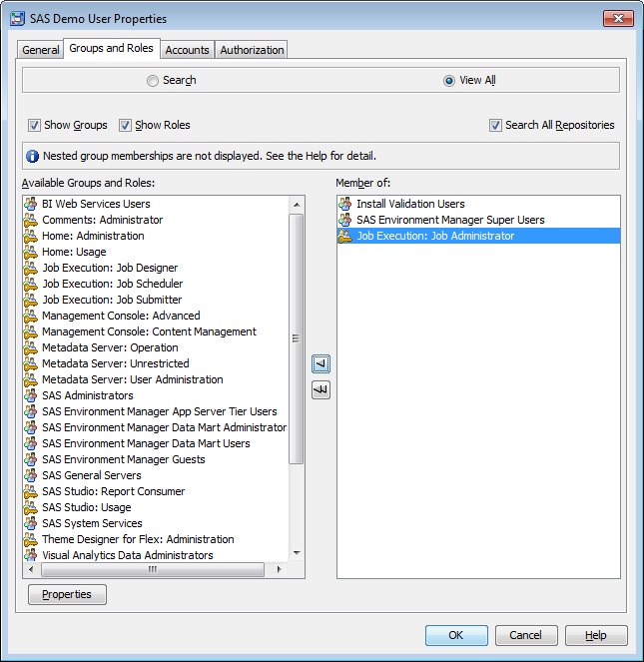
Task: Click the group icon beside SAS Environment Manager Guests
Action: pos(31,459)
